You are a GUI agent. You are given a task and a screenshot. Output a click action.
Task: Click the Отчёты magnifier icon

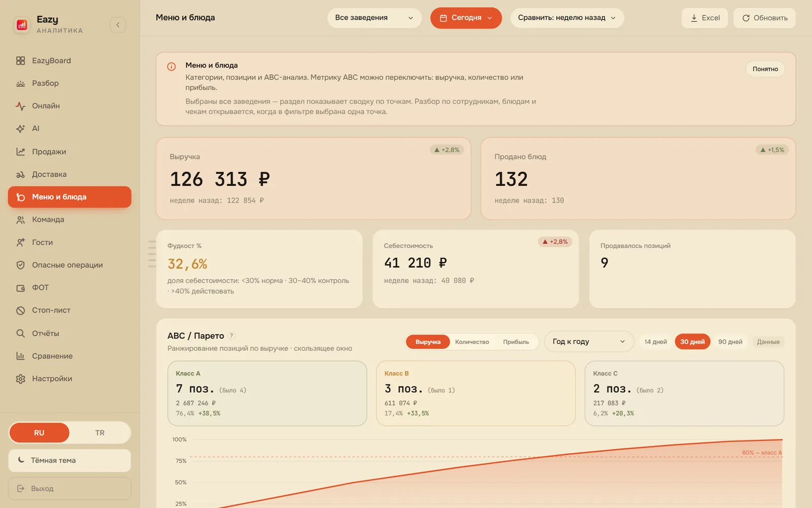pos(20,333)
